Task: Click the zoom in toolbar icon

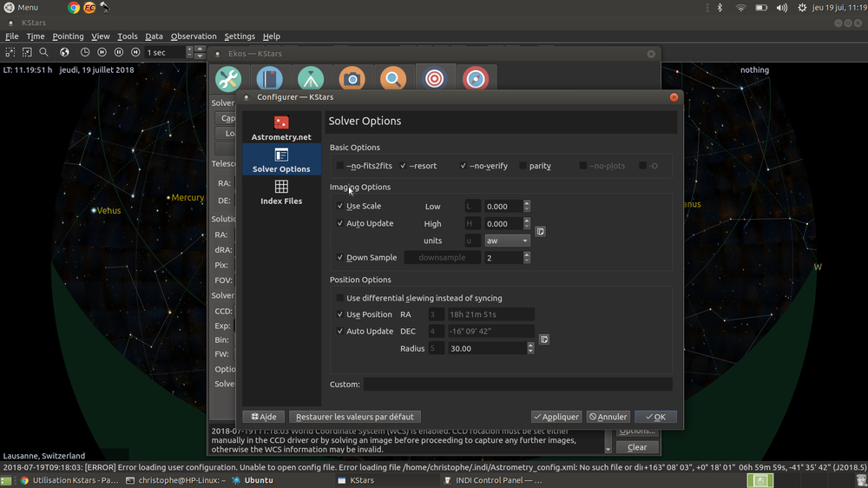Action: pyautogui.click(x=10, y=52)
